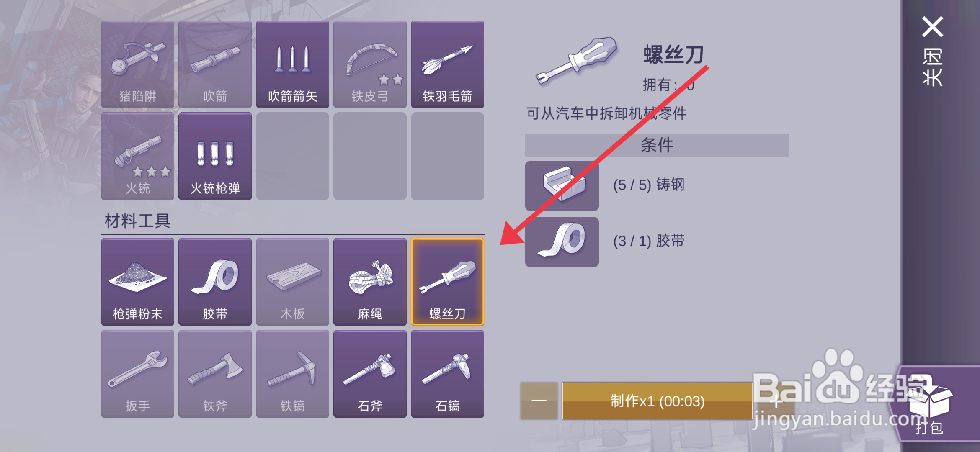The image size is (980, 452).
Task: Choose the 铁镐 iron pickaxe tool
Action: click(292, 374)
